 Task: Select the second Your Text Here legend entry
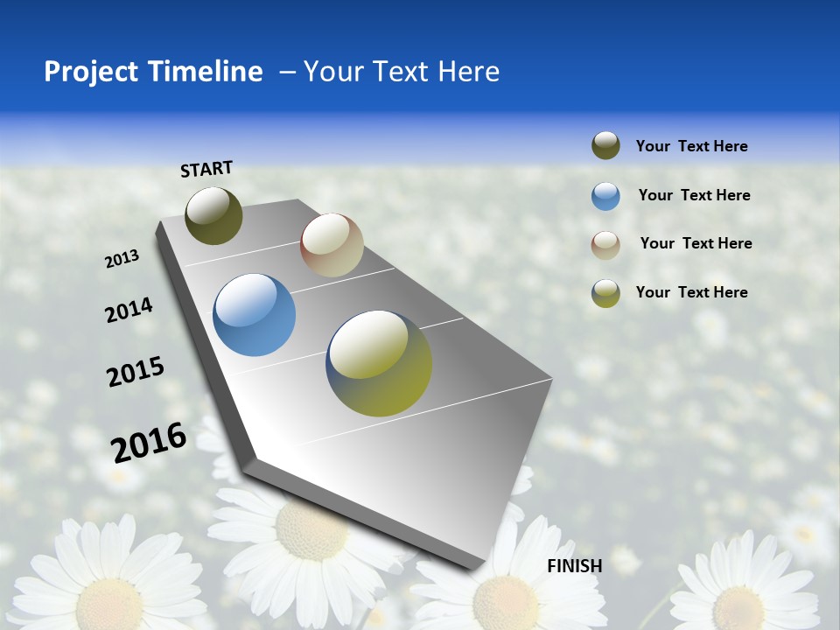pos(695,195)
